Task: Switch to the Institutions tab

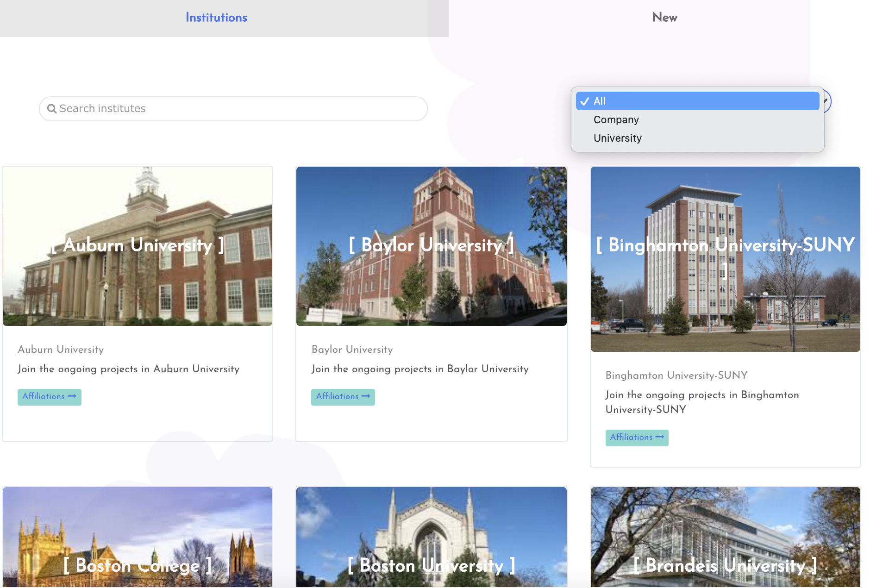Action: 216,18
